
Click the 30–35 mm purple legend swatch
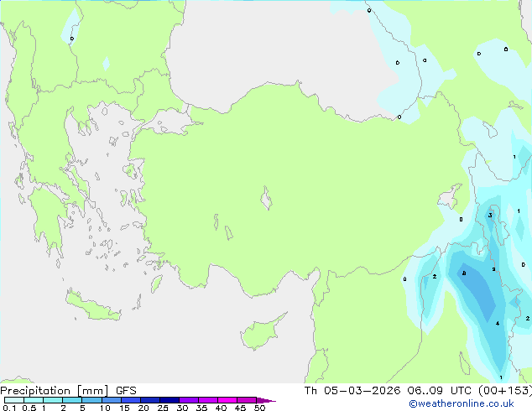click(189, 400)
